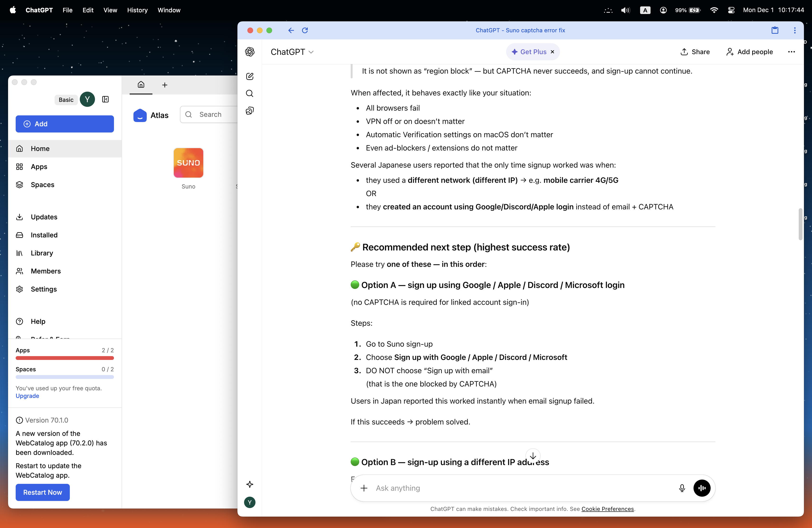
Task: Select Installed in WebCatalog sidebar
Action: [44, 235]
